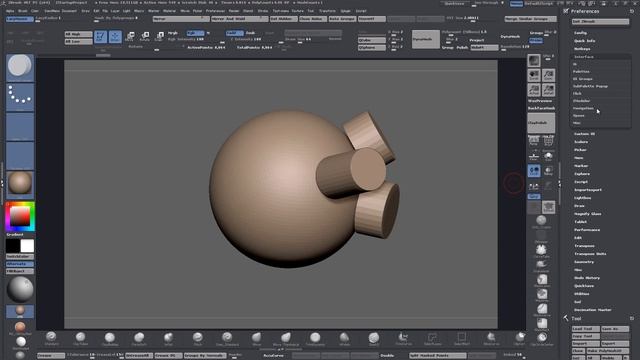Expand the Performance preferences section
The height and width of the screenshot is (360, 640).
click(x=587, y=230)
